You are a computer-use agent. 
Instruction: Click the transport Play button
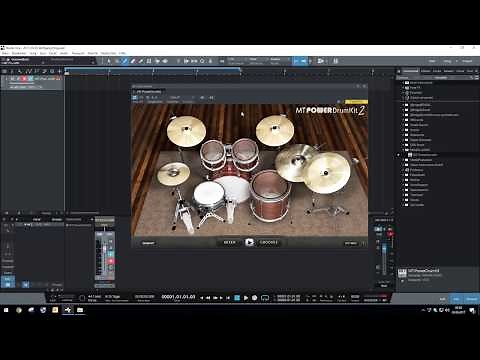point(246,298)
